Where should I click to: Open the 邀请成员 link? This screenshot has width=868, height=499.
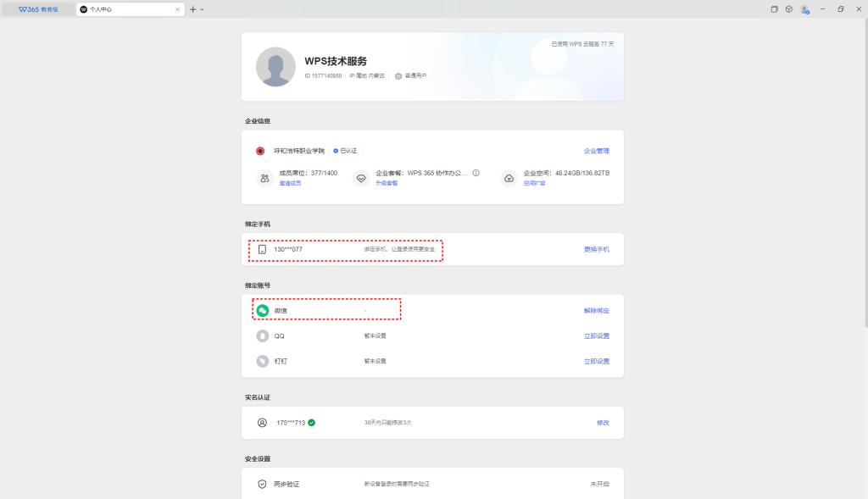coord(290,183)
